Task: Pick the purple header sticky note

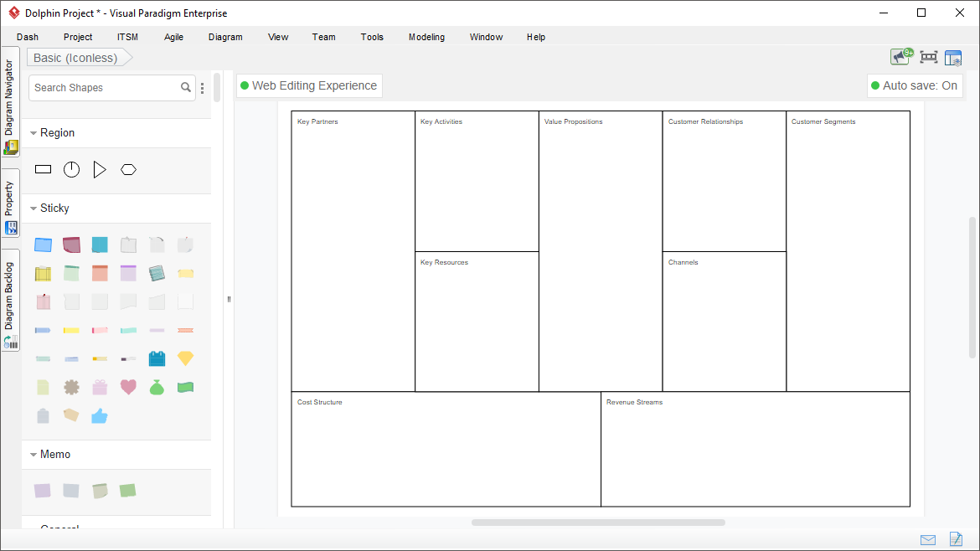Action: point(128,273)
